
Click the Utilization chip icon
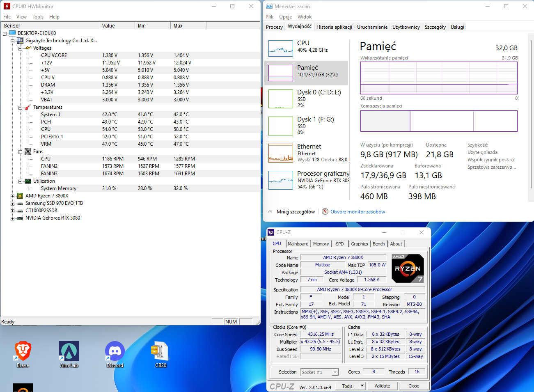[x=28, y=181]
